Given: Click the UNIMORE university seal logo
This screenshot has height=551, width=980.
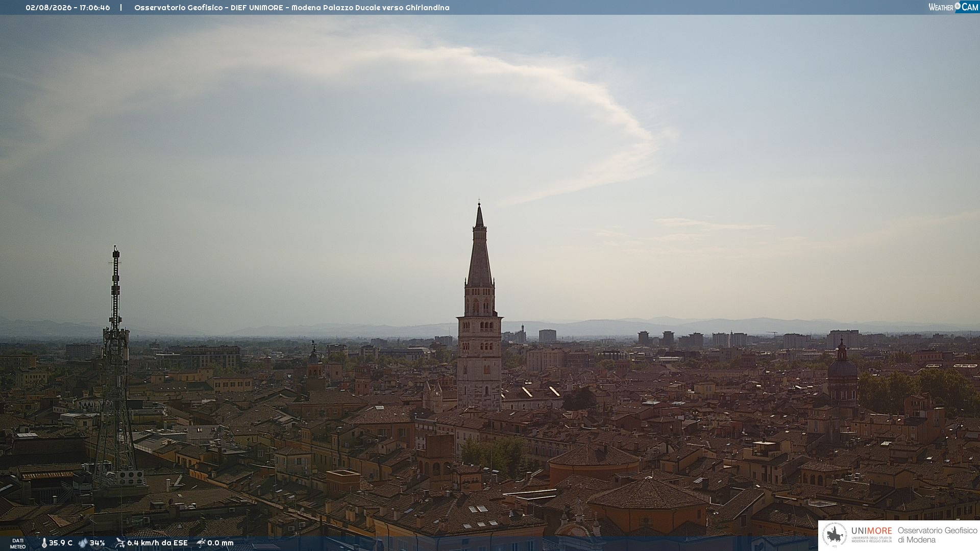Looking at the screenshot, I should pyautogui.click(x=835, y=535).
